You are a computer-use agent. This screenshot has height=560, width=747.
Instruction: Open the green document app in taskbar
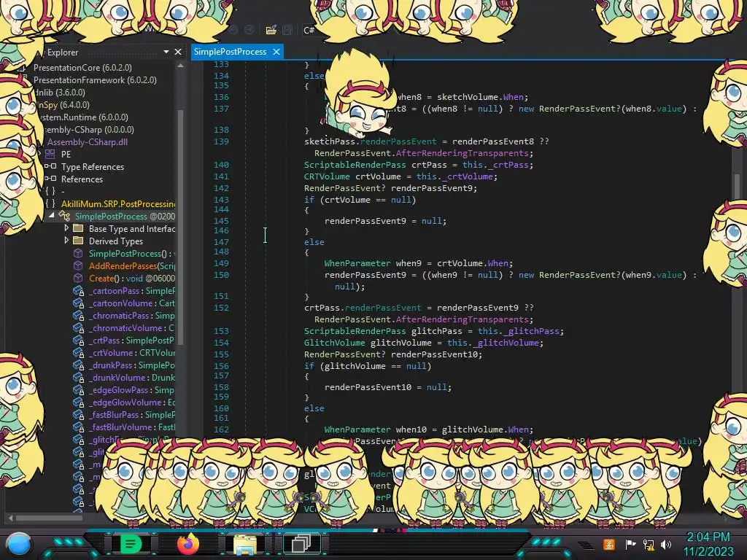tap(131, 543)
